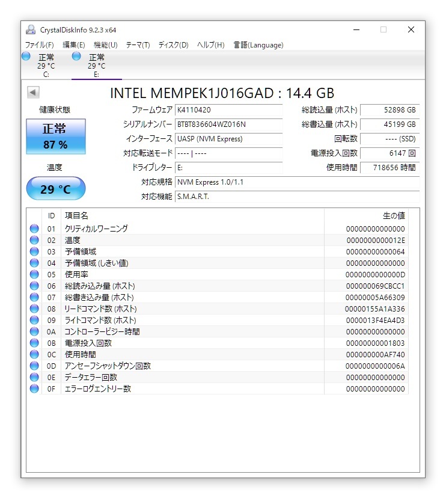
Task: Click status orb for 総書き込み量 (ホスト) row
Action: 34,297
